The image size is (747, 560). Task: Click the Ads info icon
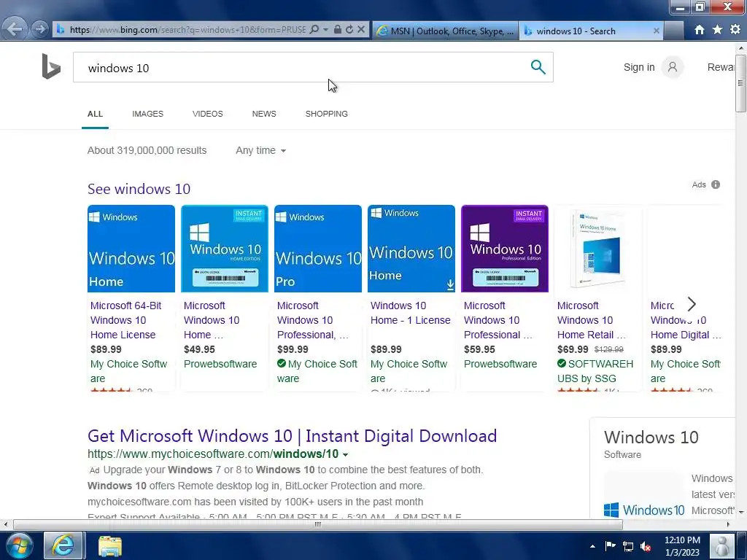[x=716, y=184]
